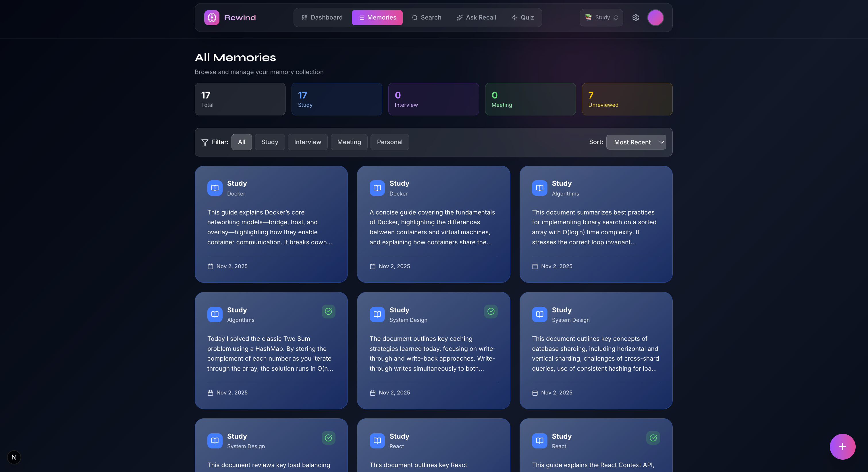Click the Rewind brain logo icon

point(212,18)
